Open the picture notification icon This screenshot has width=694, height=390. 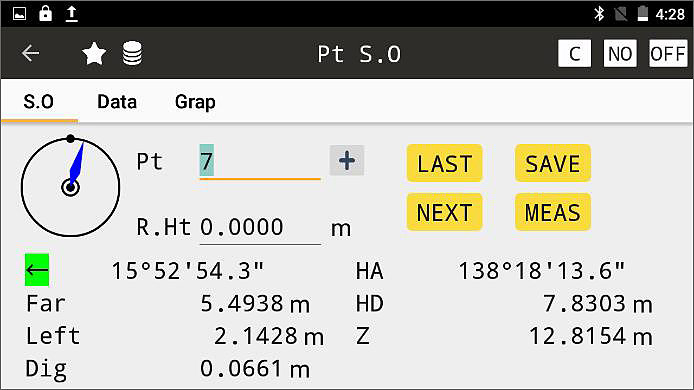[19, 14]
